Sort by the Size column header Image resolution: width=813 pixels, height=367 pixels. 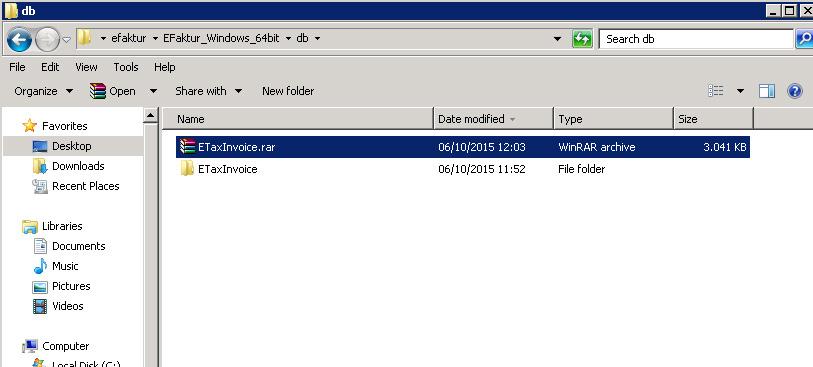[x=713, y=119]
